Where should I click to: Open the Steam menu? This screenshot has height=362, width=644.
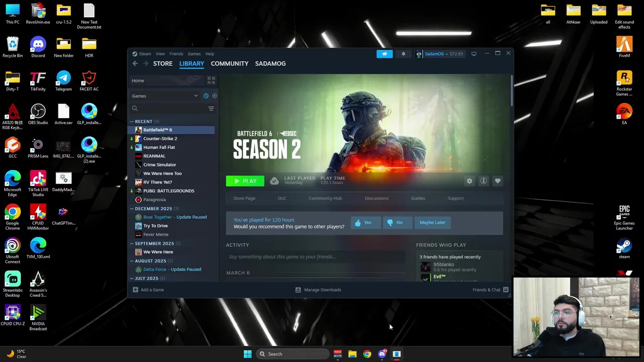click(x=145, y=54)
